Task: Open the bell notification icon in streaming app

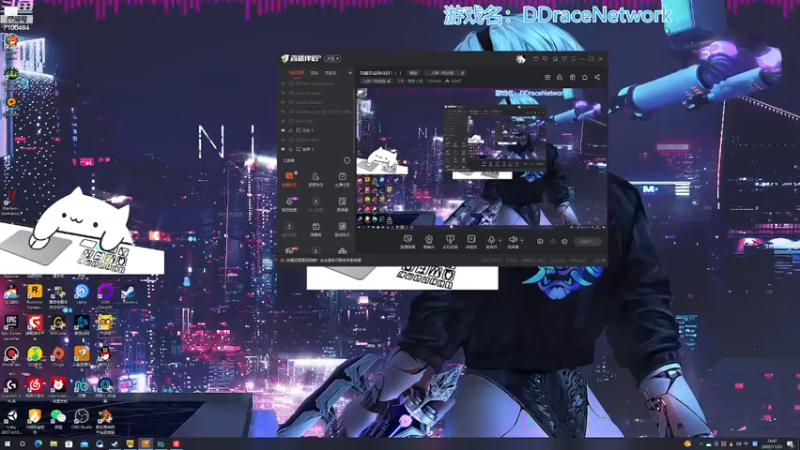Action: click(585, 78)
